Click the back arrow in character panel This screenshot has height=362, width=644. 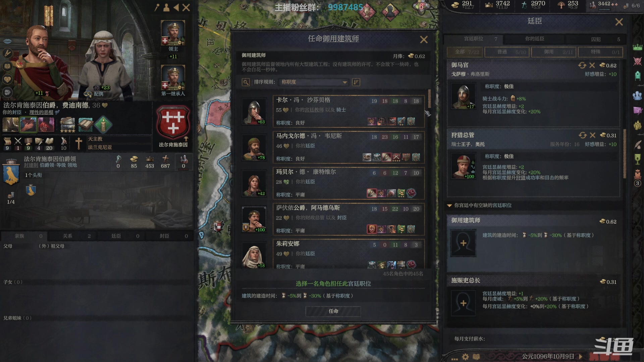click(176, 7)
